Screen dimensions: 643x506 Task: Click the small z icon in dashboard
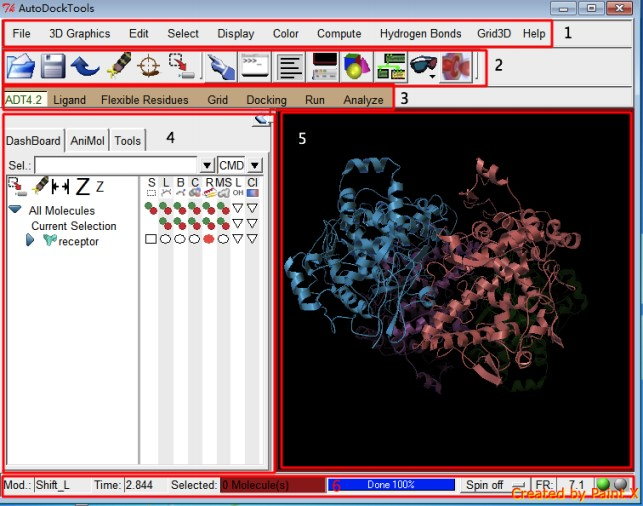[x=100, y=187]
